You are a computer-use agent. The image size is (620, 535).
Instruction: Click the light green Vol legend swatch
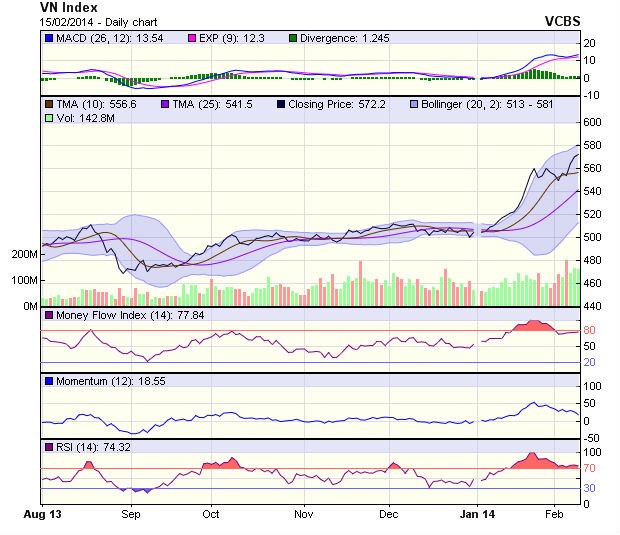tap(49, 118)
